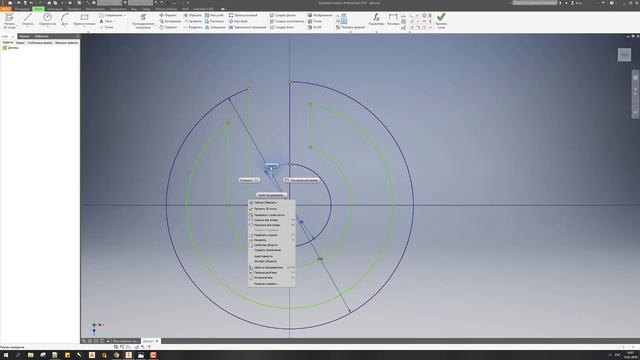640x360 pixels.
Task: Expand the Fillet (Сопряжение) dropdown arrow
Action: (124, 15)
